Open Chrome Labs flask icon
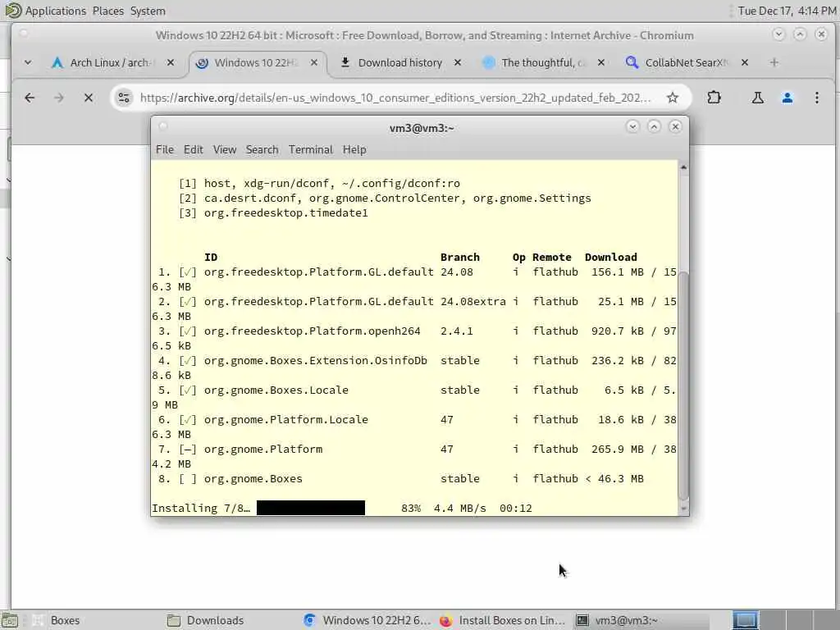 click(x=757, y=98)
